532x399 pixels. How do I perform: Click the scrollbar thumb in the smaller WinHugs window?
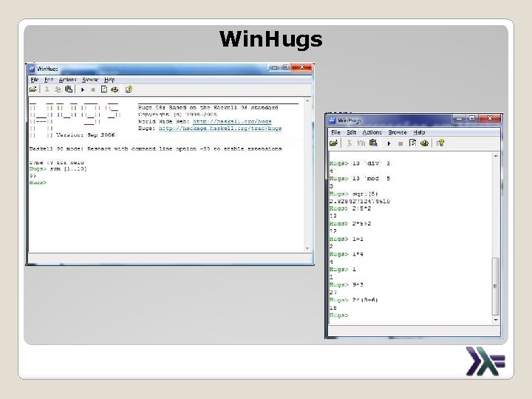(x=496, y=287)
